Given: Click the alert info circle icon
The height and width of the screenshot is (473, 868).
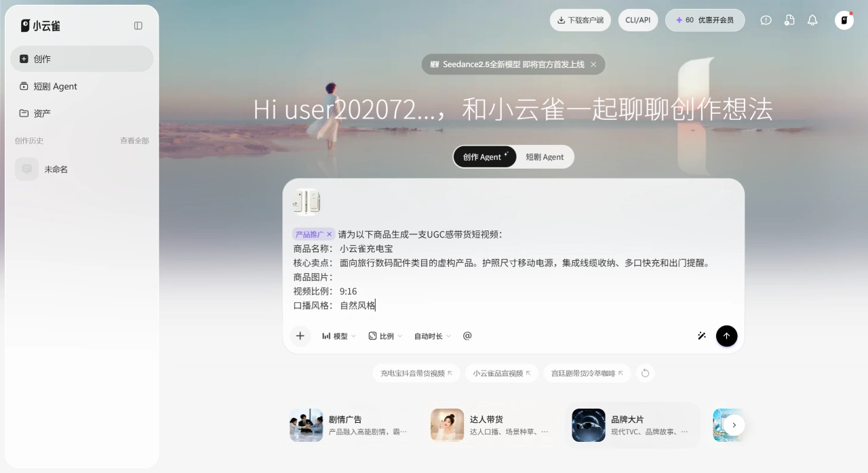Looking at the screenshot, I should coord(766,20).
